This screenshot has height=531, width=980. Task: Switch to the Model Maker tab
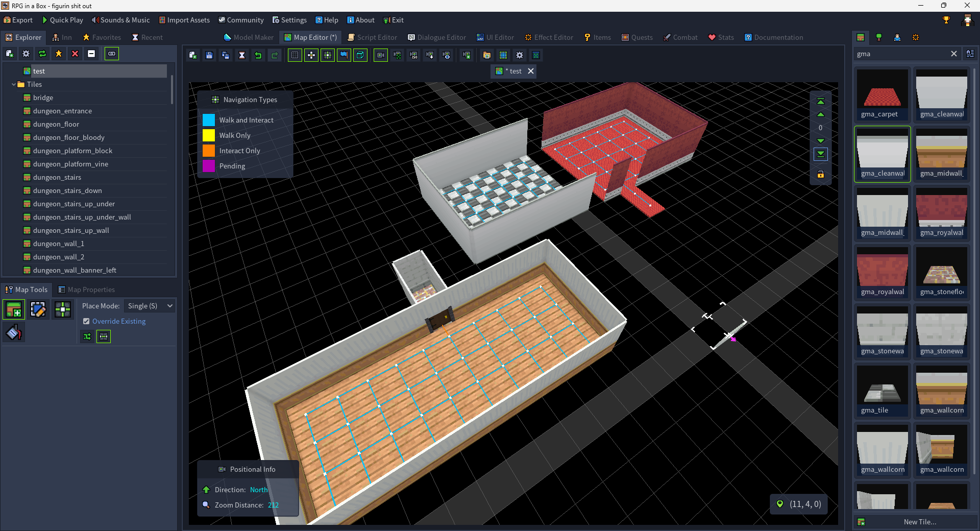[249, 37]
